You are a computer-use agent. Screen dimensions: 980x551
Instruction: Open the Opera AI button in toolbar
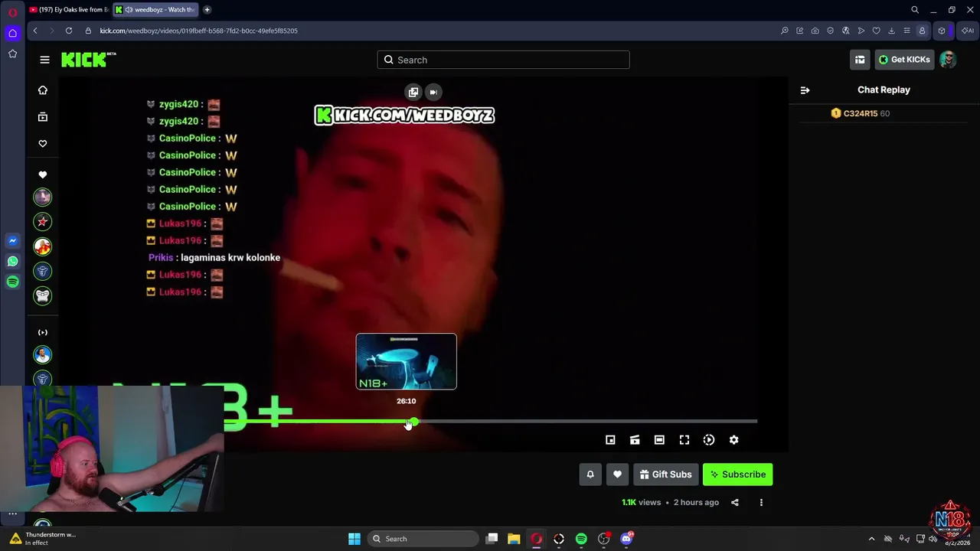click(968, 31)
